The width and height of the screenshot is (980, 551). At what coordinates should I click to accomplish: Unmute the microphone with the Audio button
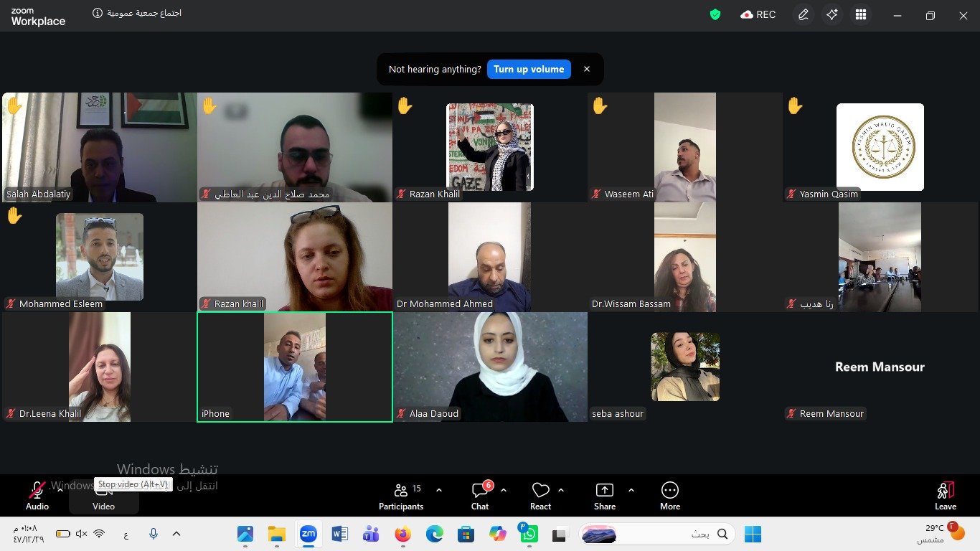pos(37,496)
